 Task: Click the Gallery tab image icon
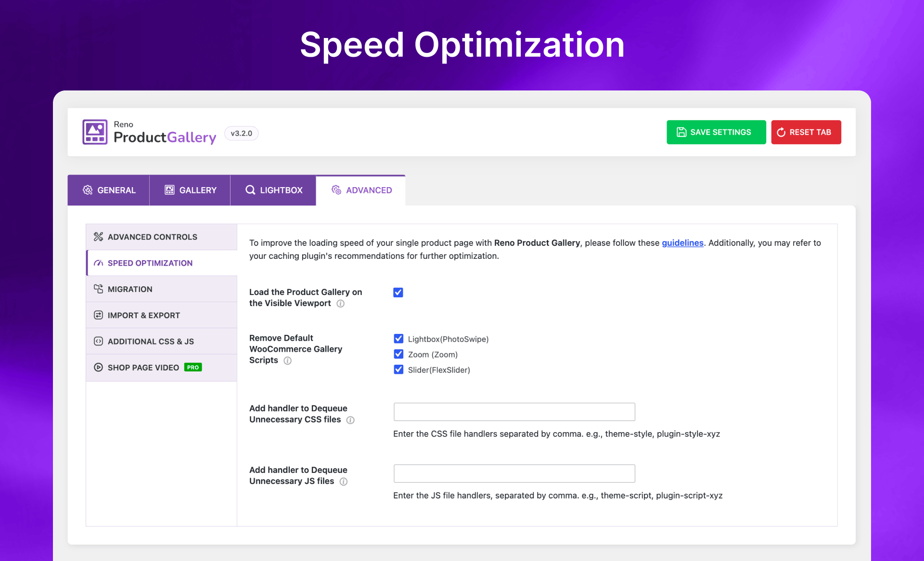(x=169, y=190)
